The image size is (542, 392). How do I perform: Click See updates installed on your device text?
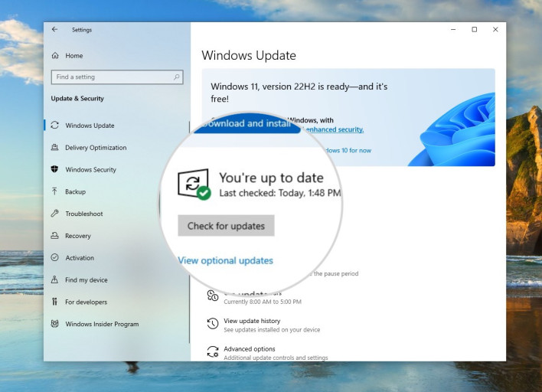[272, 330]
